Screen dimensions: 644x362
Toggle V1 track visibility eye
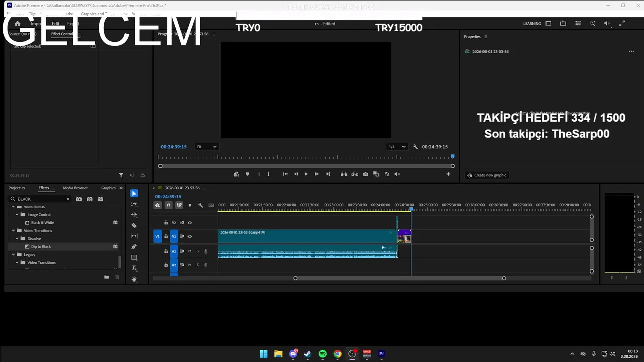pyautogui.click(x=190, y=236)
